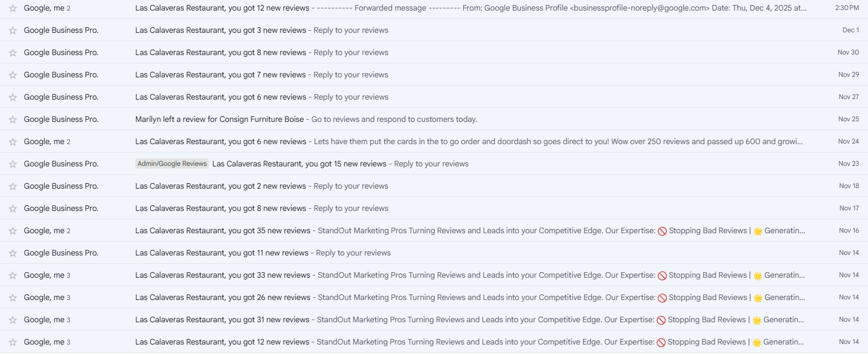This screenshot has width=868, height=354.
Task: Click the Admin/Google Reviews label chip
Action: (172, 164)
